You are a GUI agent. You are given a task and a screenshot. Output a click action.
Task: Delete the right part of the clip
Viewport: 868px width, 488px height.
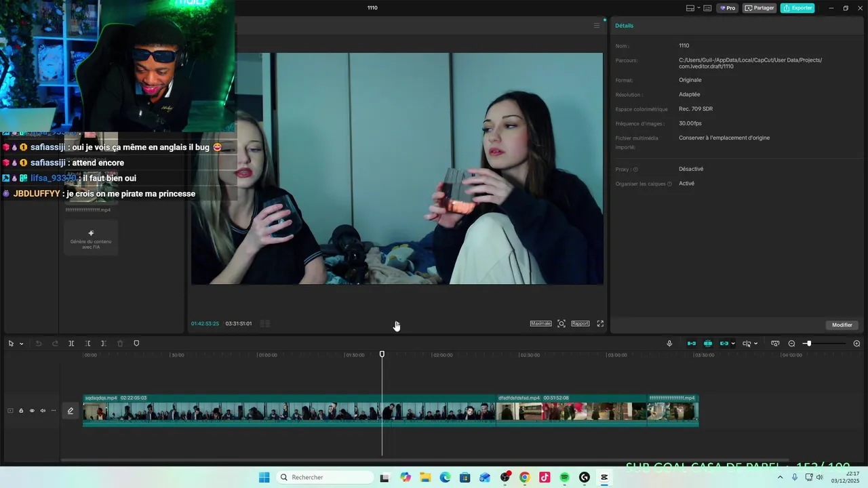point(104,344)
